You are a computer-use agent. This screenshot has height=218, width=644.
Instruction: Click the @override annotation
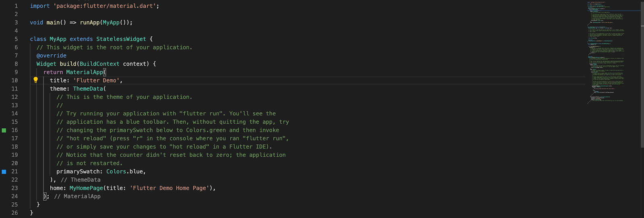click(52, 56)
